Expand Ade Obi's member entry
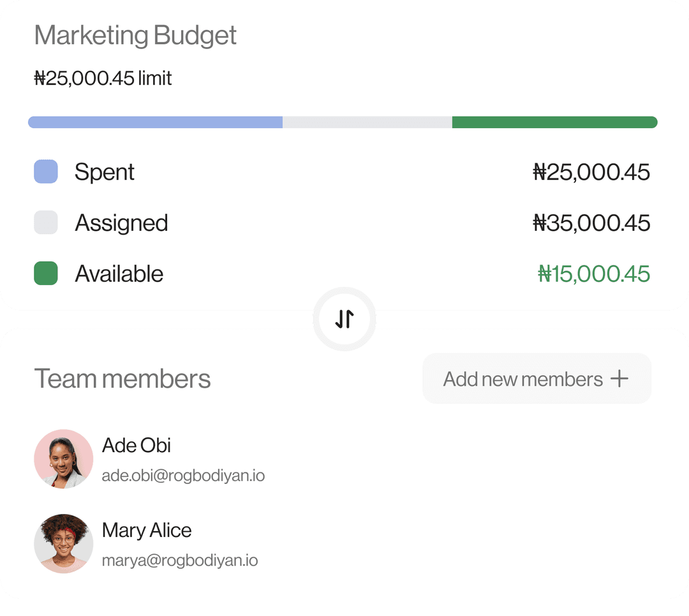The width and height of the screenshot is (689, 616). tap(137, 445)
